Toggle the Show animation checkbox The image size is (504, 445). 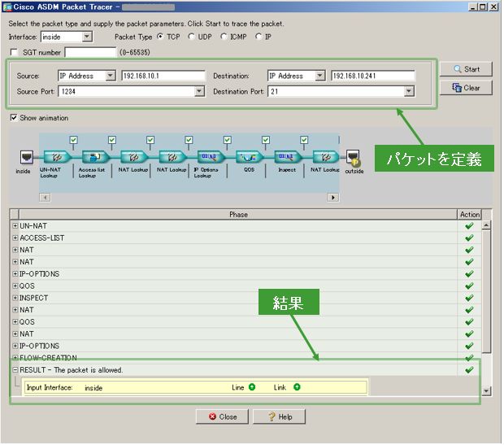pos(14,118)
